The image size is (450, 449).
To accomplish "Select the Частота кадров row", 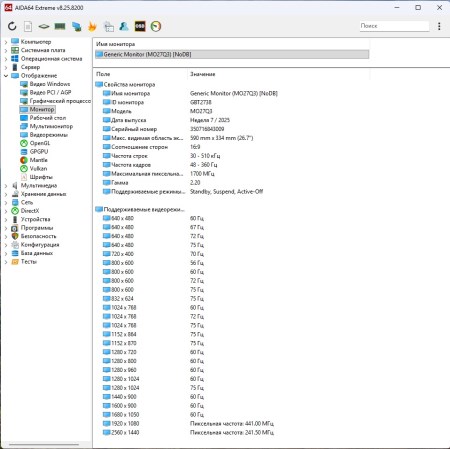I will click(231, 165).
